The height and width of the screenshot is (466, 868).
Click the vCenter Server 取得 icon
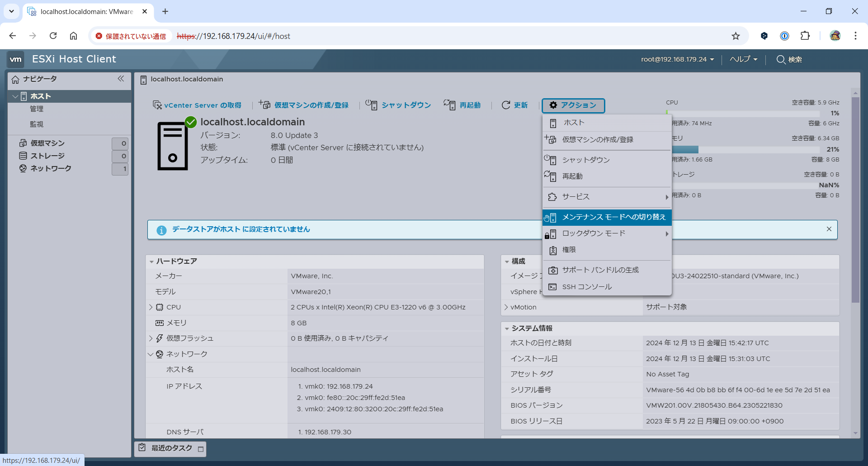coord(157,105)
